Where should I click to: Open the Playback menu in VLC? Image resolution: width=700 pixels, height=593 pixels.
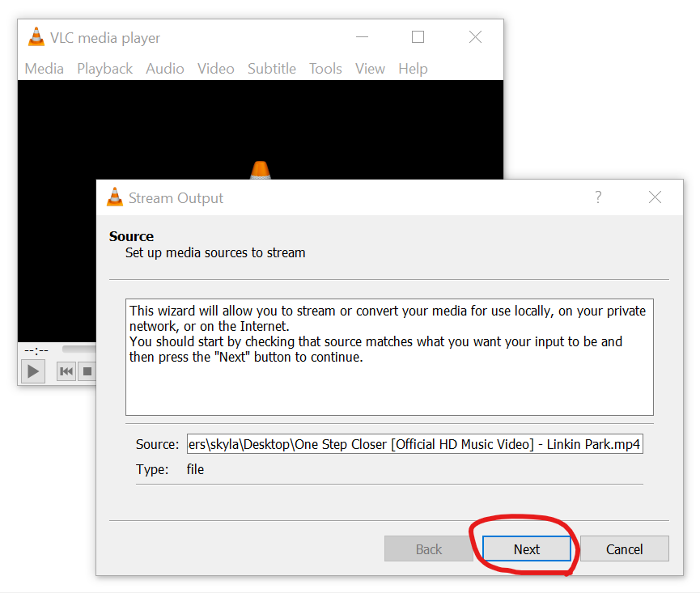click(105, 69)
